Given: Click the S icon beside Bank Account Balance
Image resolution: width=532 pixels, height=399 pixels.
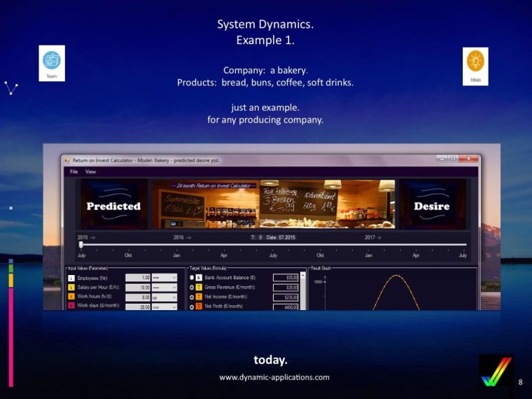Looking at the screenshot, I should (x=199, y=278).
